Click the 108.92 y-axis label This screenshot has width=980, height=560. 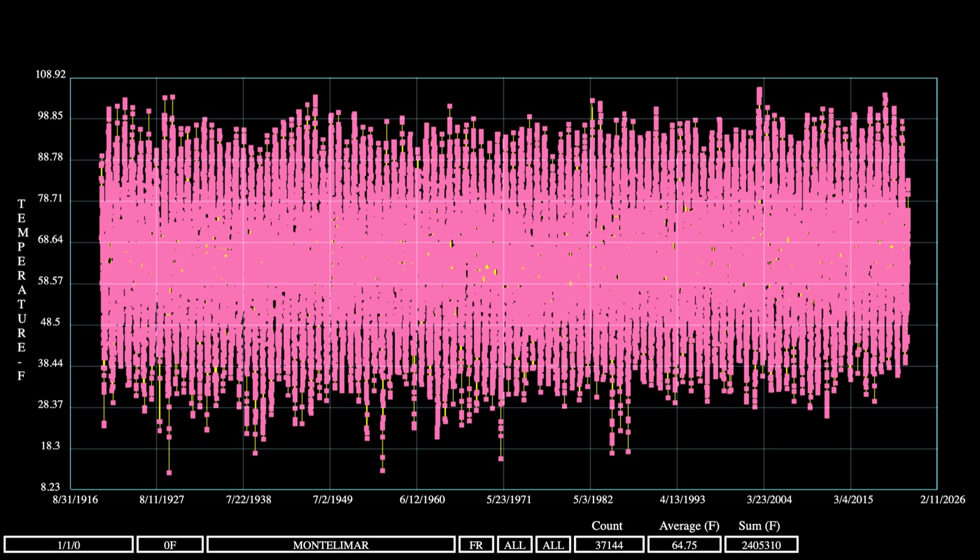click(50, 75)
